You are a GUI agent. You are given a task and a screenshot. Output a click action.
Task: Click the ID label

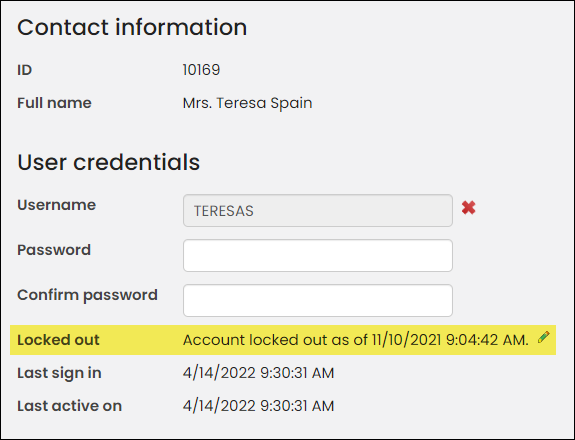click(x=25, y=70)
